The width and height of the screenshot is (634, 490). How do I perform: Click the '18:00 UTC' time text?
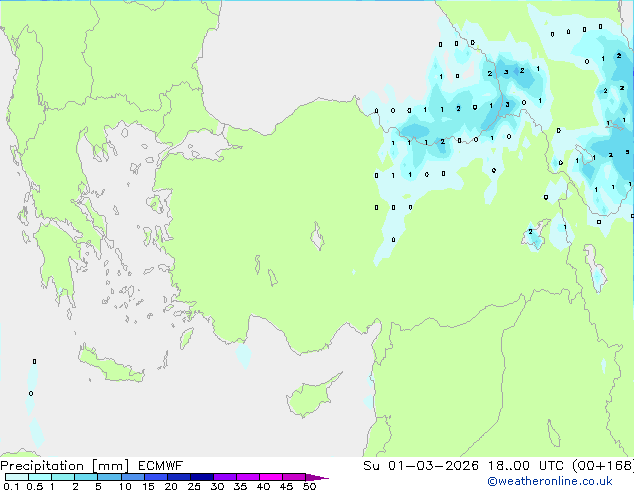click(526, 466)
